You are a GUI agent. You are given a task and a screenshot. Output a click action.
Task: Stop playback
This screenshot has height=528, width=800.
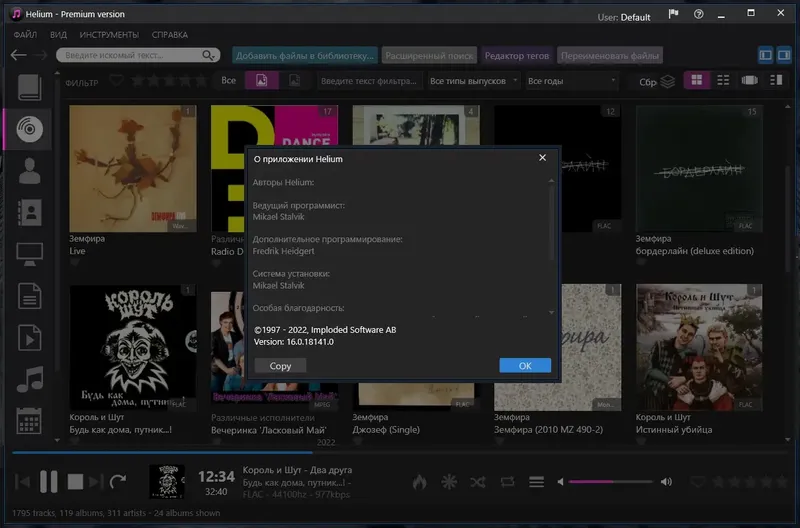(75, 482)
